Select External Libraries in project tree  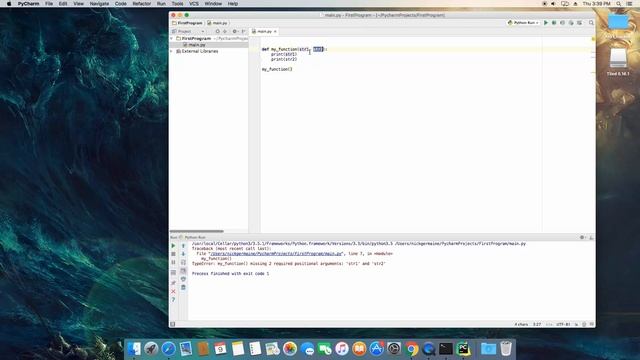click(200, 51)
